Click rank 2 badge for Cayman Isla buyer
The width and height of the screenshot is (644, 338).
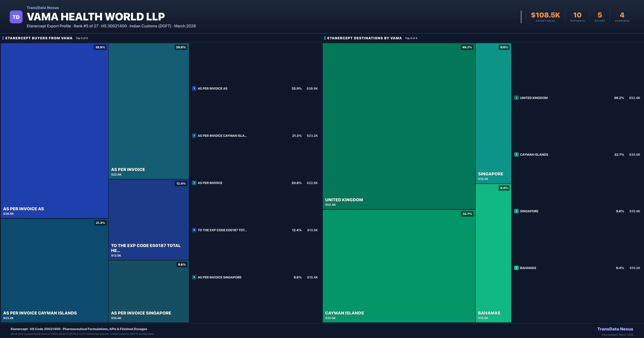194,136
